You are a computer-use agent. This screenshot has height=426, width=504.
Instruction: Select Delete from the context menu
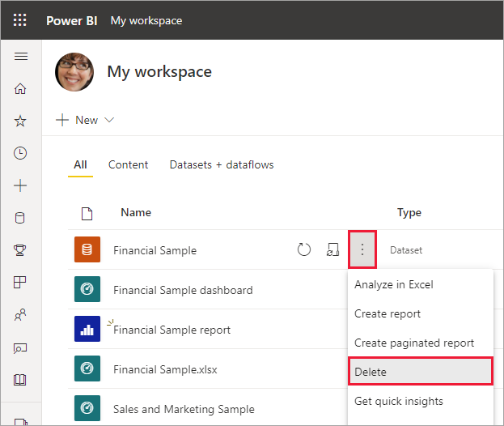(x=420, y=372)
